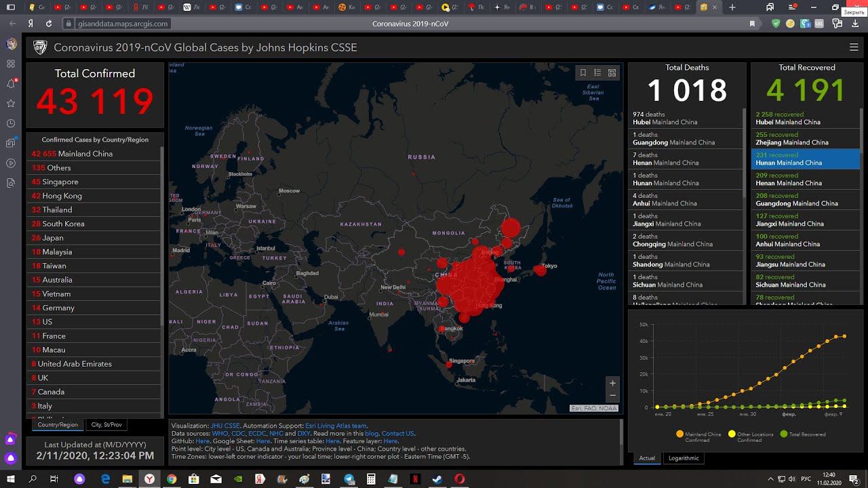Zoom in on the map
This screenshot has height=488, width=868.
[612, 383]
